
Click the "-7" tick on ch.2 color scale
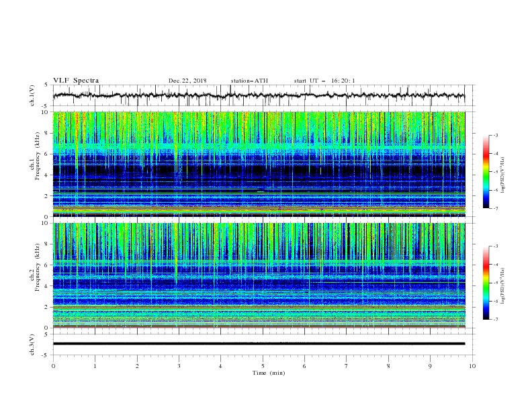(x=495, y=320)
